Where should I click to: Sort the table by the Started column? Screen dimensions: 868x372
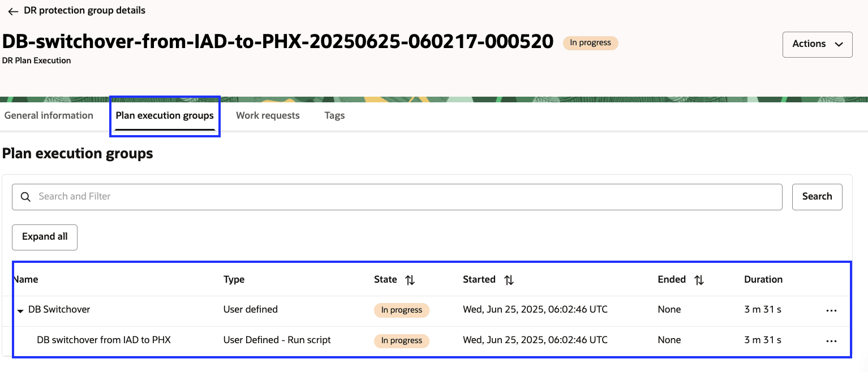[x=508, y=279]
